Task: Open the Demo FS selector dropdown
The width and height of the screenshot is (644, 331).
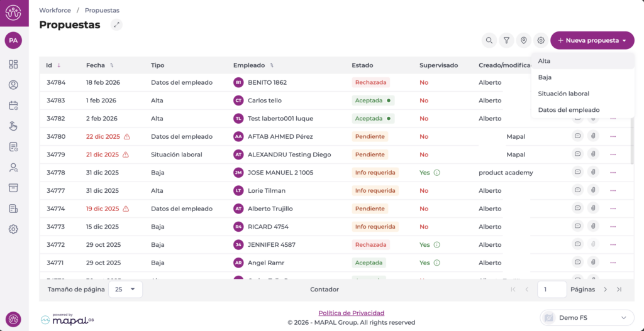Action: (587, 318)
